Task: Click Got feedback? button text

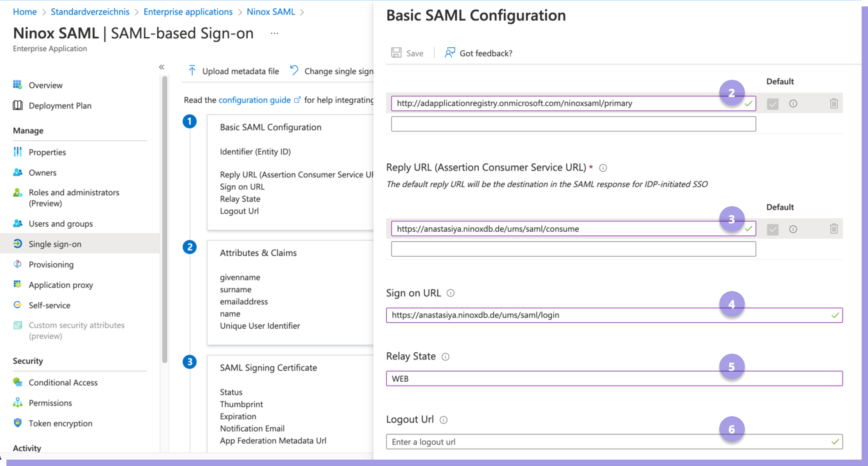Action: 486,53
